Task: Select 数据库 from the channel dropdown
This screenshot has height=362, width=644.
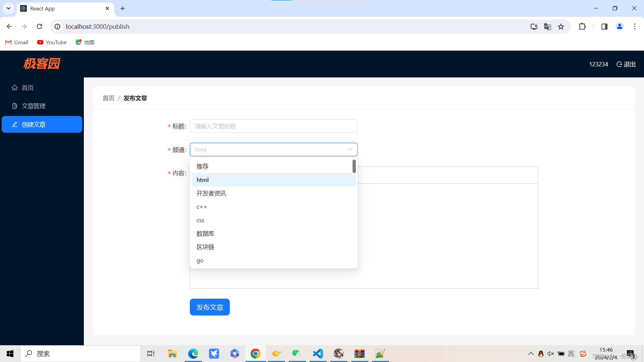Action: click(205, 233)
